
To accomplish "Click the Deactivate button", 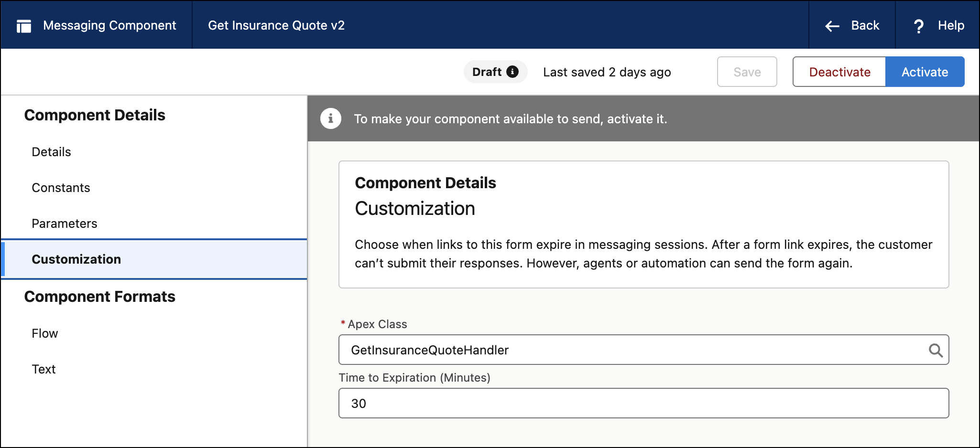I will click(839, 72).
